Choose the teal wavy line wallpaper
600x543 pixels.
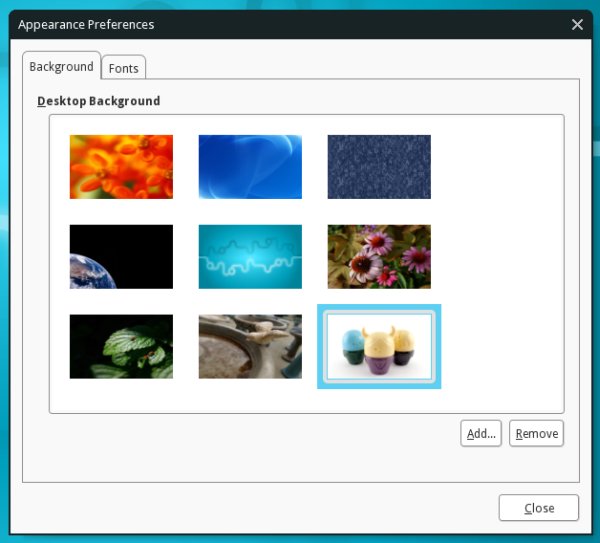point(250,256)
